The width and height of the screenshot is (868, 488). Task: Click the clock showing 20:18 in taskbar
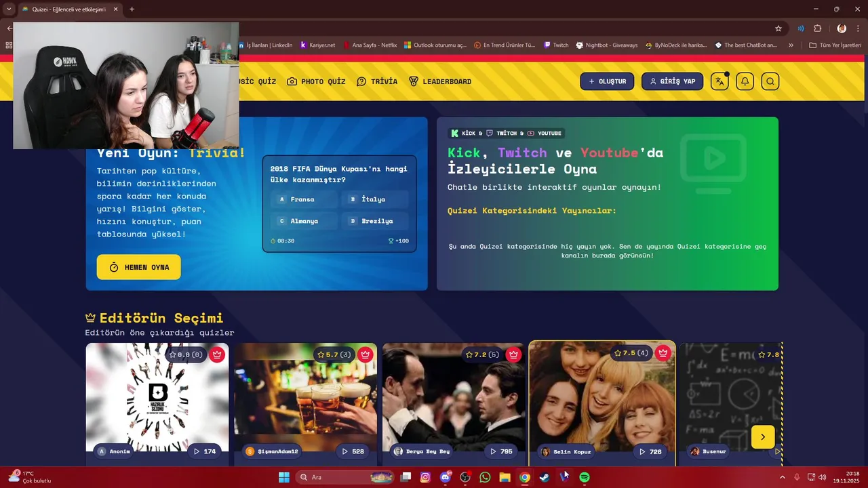[846, 477]
